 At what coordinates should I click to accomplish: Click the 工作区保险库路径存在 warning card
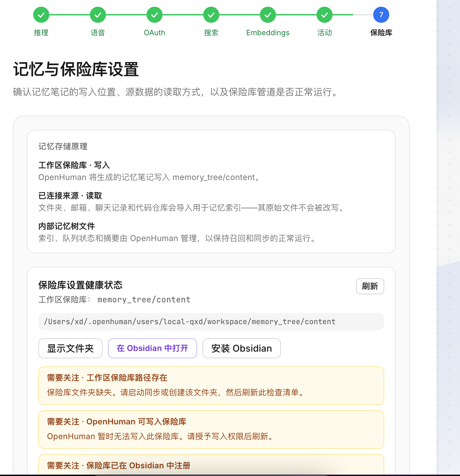click(x=211, y=385)
